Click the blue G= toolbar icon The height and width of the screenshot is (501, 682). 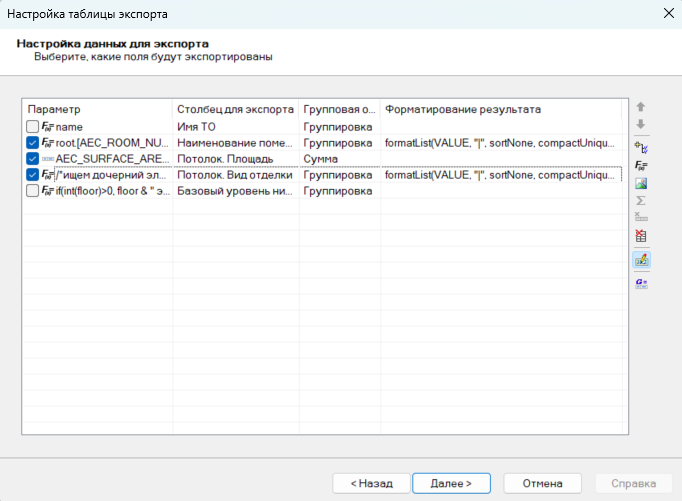(x=641, y=283)
